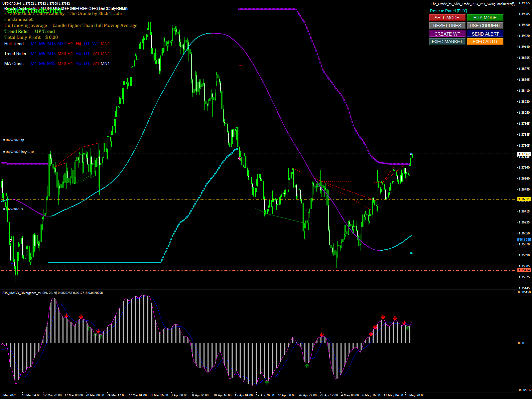Click the red 1.35434 price tag

(524, 270)
